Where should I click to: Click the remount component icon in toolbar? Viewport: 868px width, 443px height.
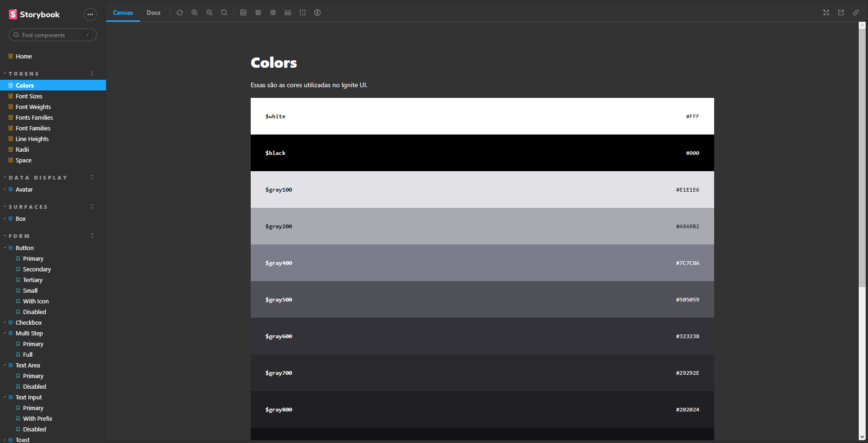tap(180, 13)
